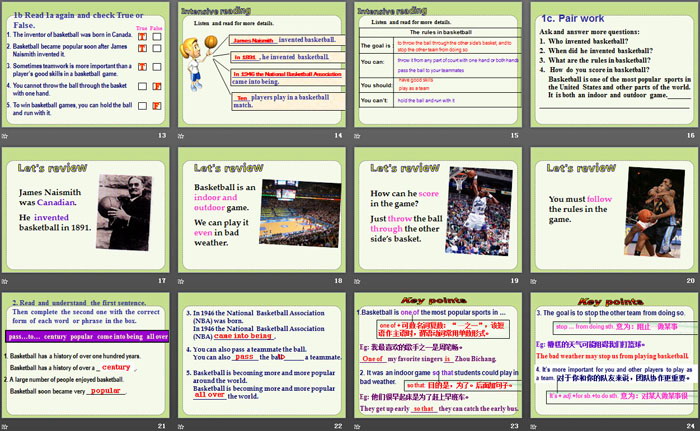Select slide 14 Intensive reading with cartoon girl

pyautogui.click(x=262, y=65)
